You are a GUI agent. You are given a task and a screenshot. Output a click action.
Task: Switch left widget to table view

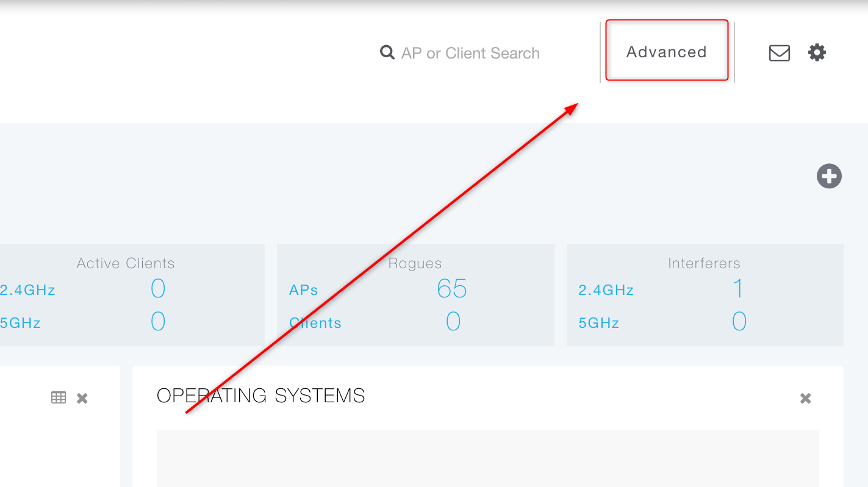[x=59, y=398]
